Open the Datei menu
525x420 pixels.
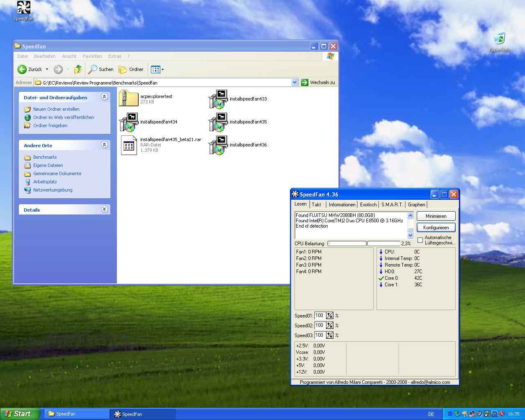(x=23, y=56)
